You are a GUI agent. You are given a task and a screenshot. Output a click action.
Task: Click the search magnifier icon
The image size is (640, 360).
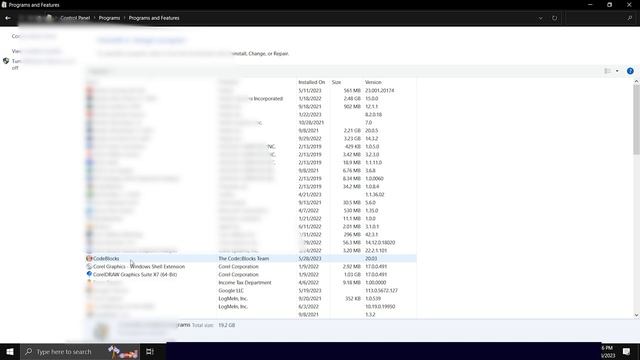[630, 18]
